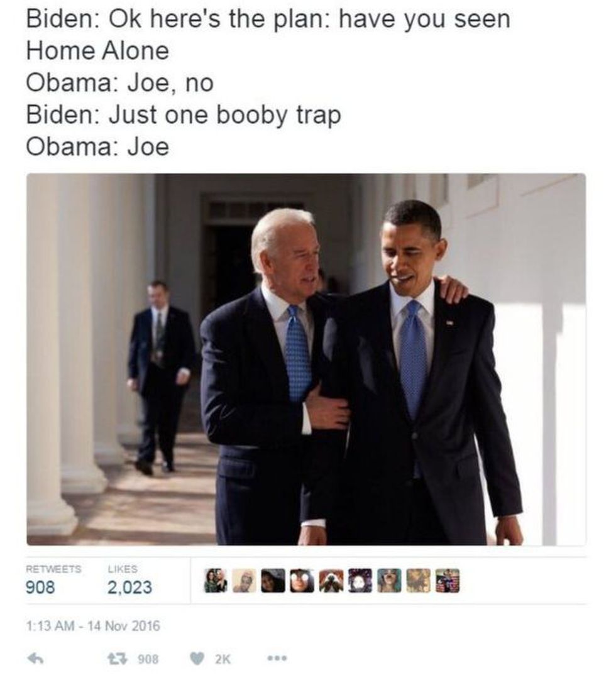Open the 1:13 AM - 14 Nov 2016 timestamp
Viewport: 616px width, 678px height.
pos(93,626)
